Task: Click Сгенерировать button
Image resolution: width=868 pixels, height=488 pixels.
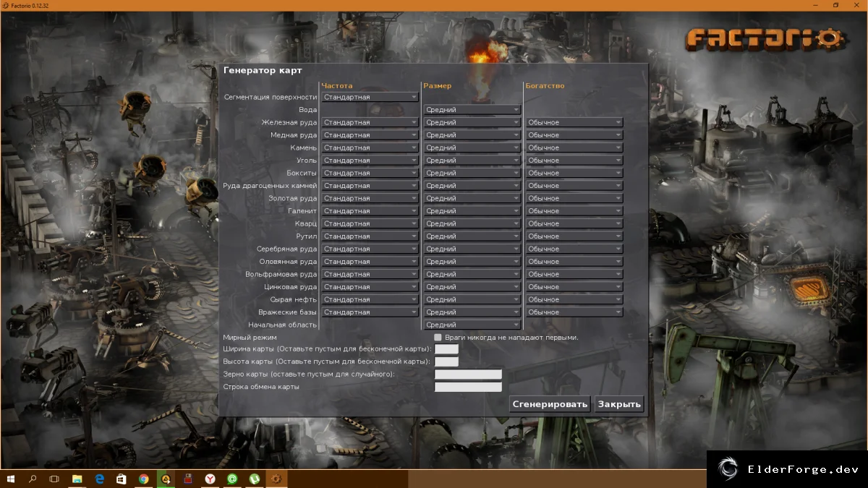Action: (x=550, y=404)
